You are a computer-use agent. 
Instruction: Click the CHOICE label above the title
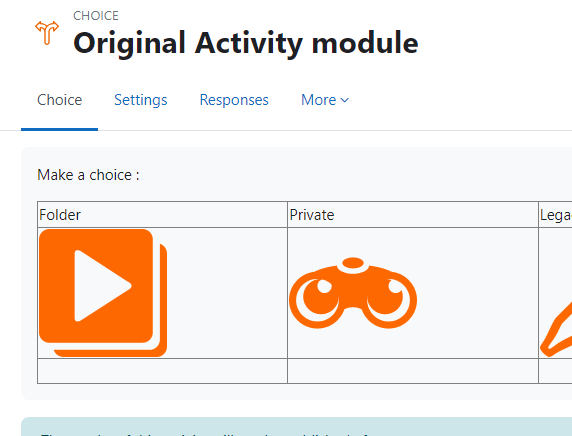pyautogui.click(x=96, y=16)
